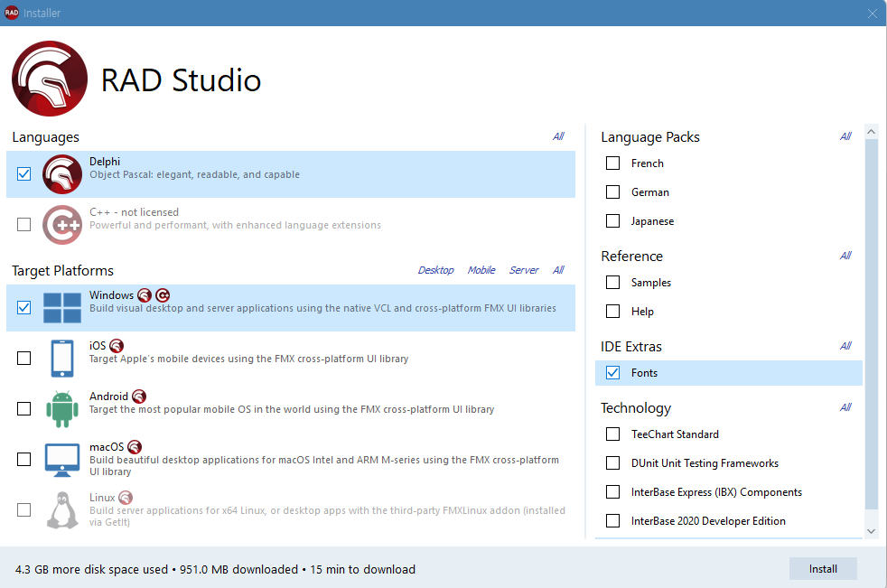Select All link for Technology
Viewport: 887px width, 588px height.
point(845,407)
